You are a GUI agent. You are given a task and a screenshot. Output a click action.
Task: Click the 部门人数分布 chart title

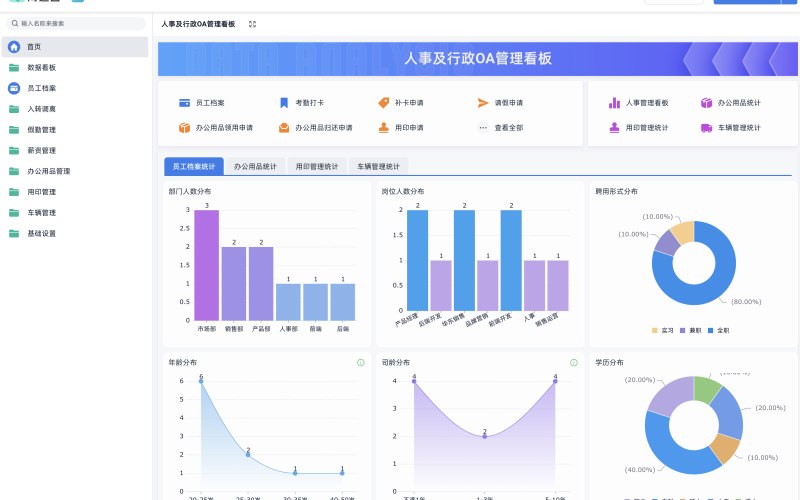(x=190, y=191)
